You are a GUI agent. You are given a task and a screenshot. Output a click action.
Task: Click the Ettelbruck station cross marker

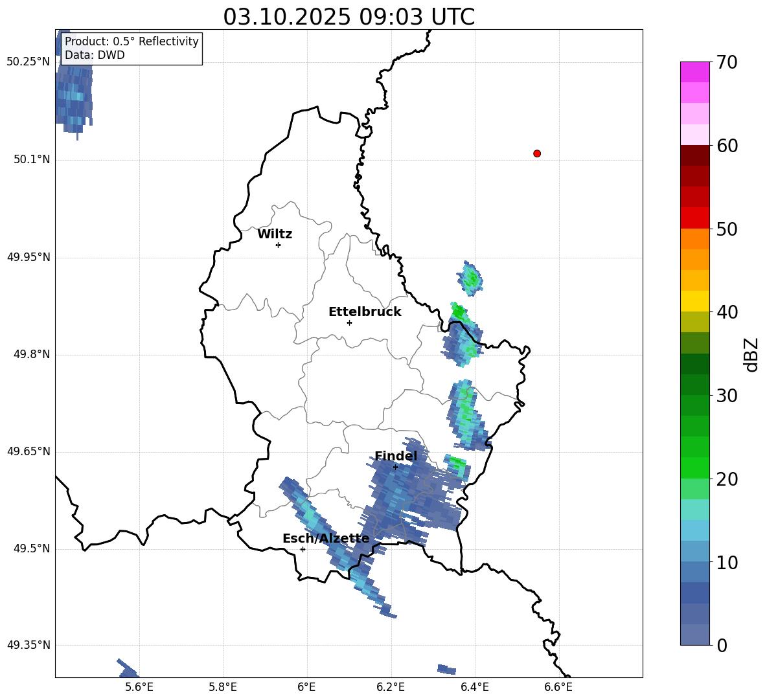click(x=349, y=322)
